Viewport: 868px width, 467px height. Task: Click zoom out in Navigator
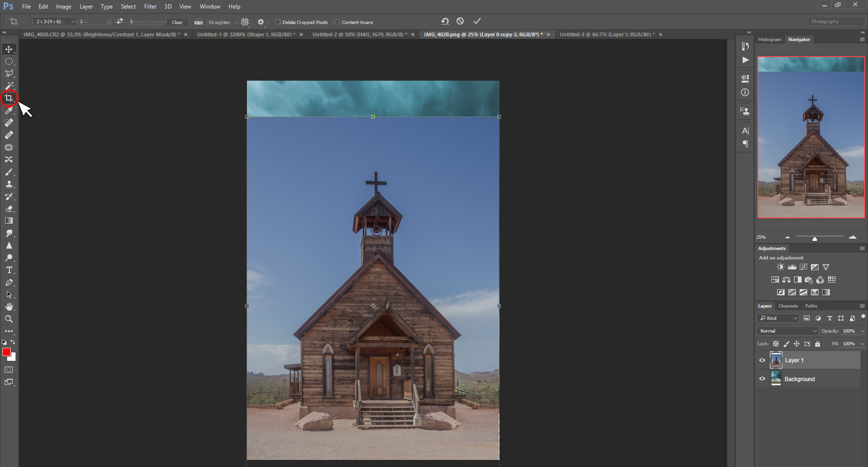click(787, 237)
